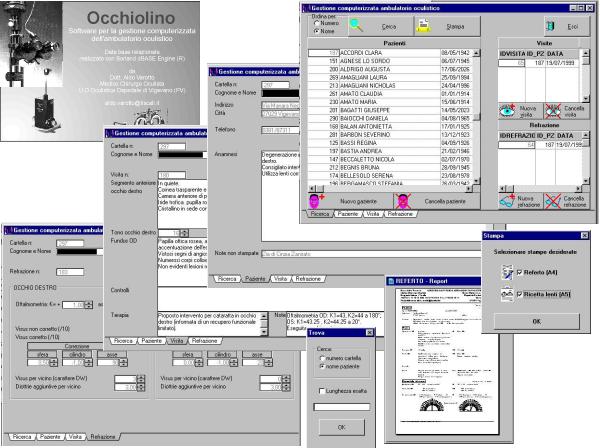Close the Stampa dialog
The image size is (600, 448).
pyautogui.click(x=584, y=236)
